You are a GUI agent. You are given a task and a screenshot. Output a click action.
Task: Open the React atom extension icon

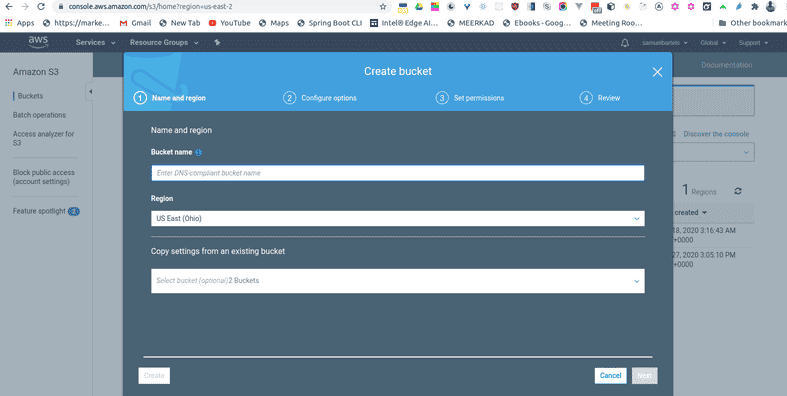click(x=483, y=7)
